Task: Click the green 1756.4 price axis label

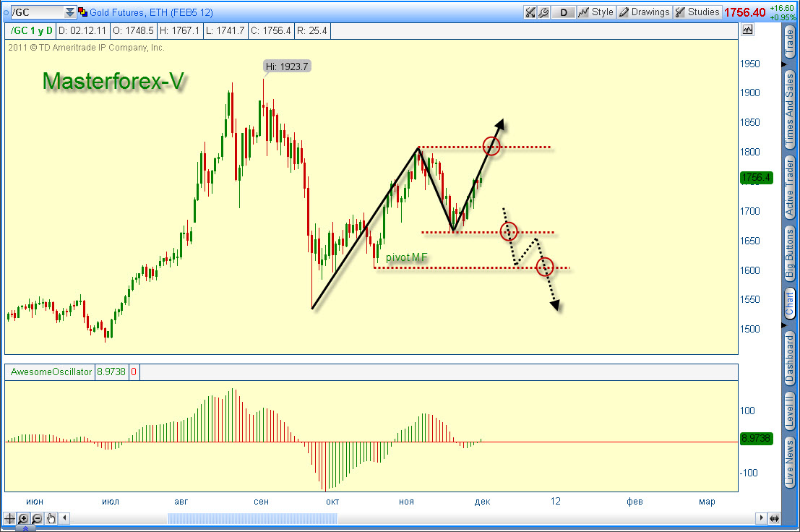Action: pos(757,178)
